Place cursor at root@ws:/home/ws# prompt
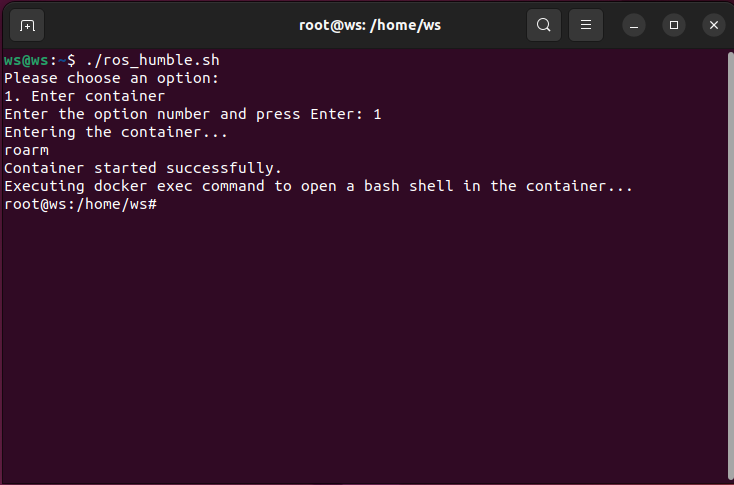 [x=81, y=205]
